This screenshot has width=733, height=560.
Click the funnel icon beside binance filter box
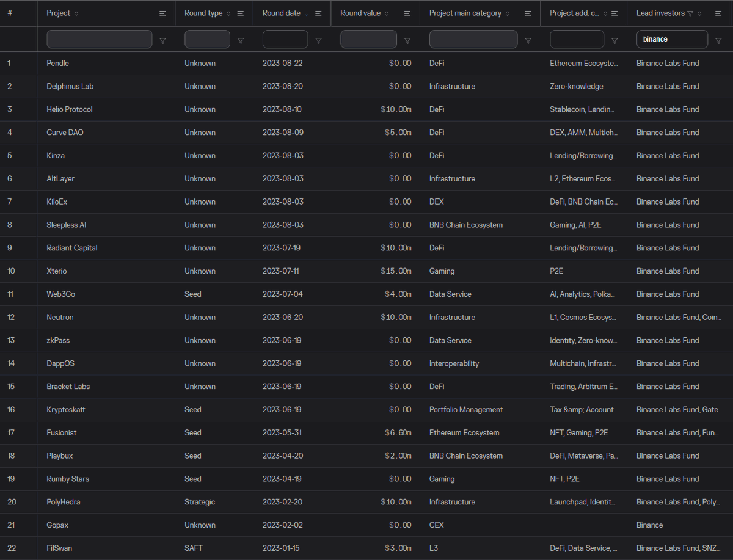[719, 40]
